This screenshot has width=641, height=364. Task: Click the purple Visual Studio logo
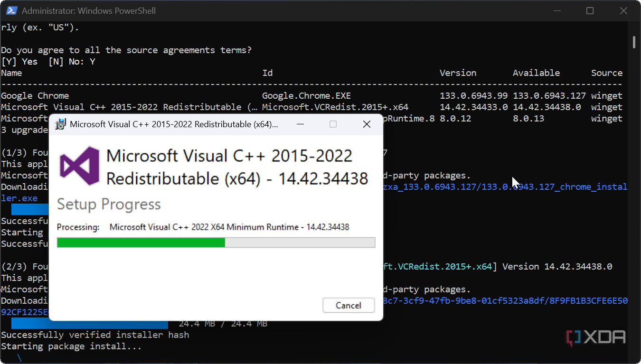click(80, 166)
